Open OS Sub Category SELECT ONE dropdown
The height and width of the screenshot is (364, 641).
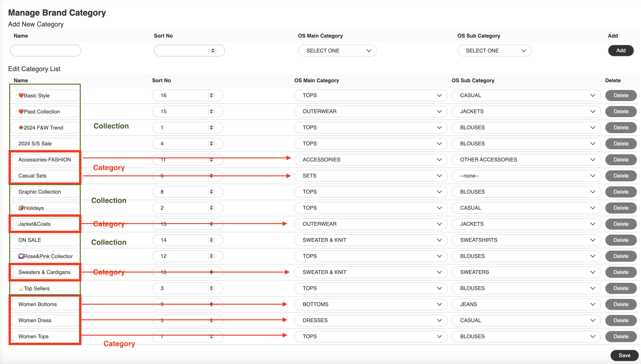494,51
